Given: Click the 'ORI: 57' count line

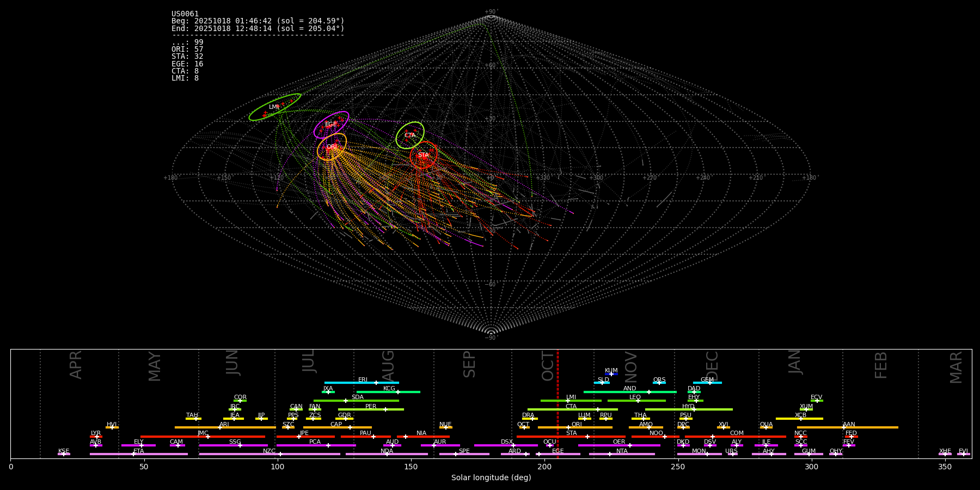Looking at the screenshot, I should (187, 50).
